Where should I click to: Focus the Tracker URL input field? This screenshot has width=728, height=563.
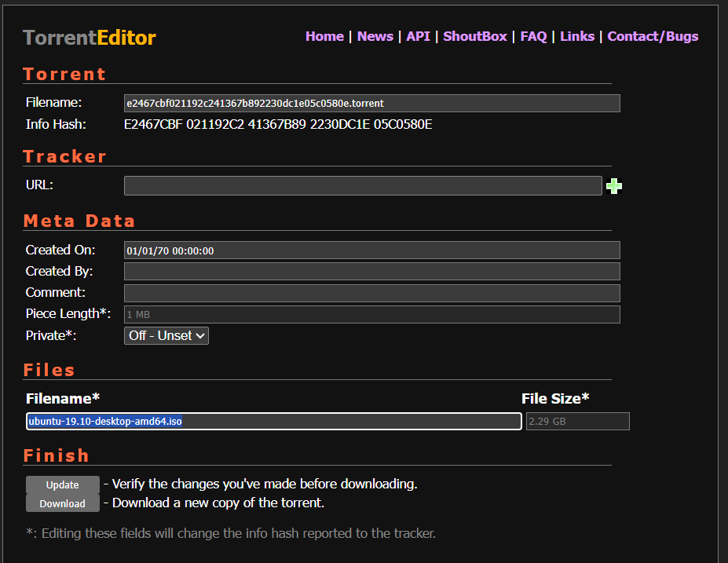363,186
